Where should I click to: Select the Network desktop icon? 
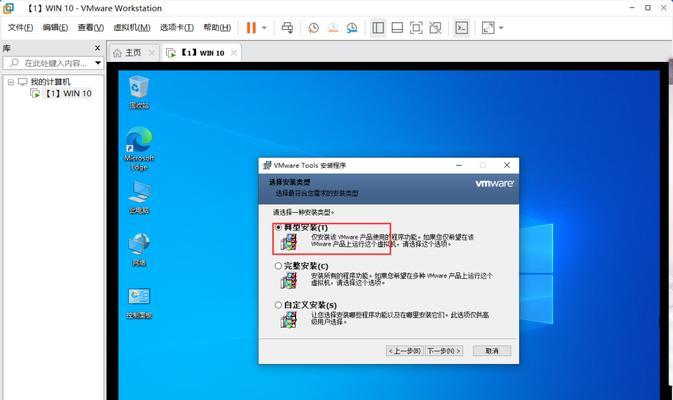(139, 250)
